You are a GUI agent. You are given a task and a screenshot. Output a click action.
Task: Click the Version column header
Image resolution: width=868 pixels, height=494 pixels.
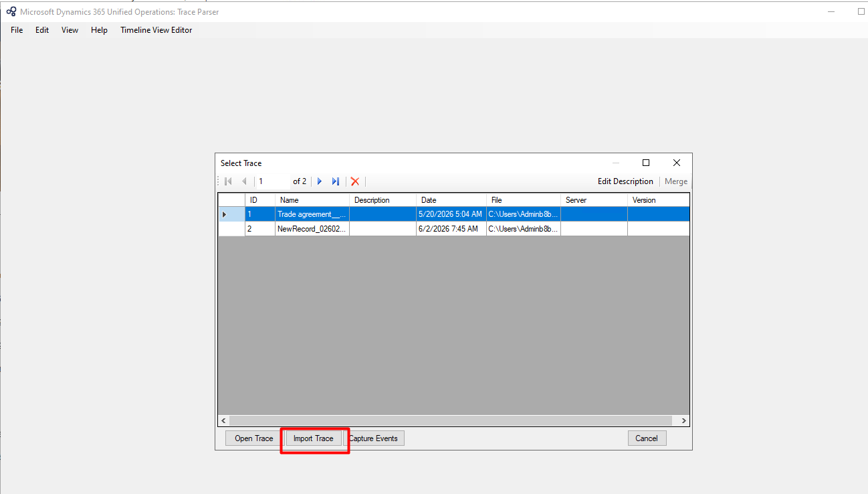(658, 200)
